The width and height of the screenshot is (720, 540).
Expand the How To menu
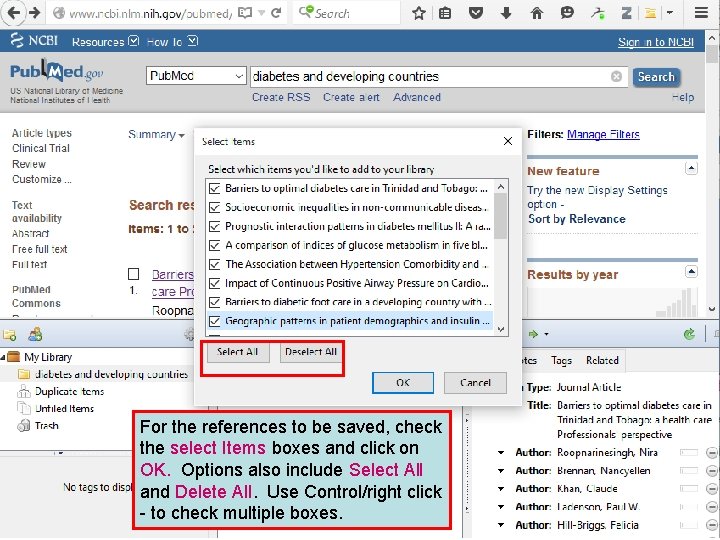tap(172, 42)
